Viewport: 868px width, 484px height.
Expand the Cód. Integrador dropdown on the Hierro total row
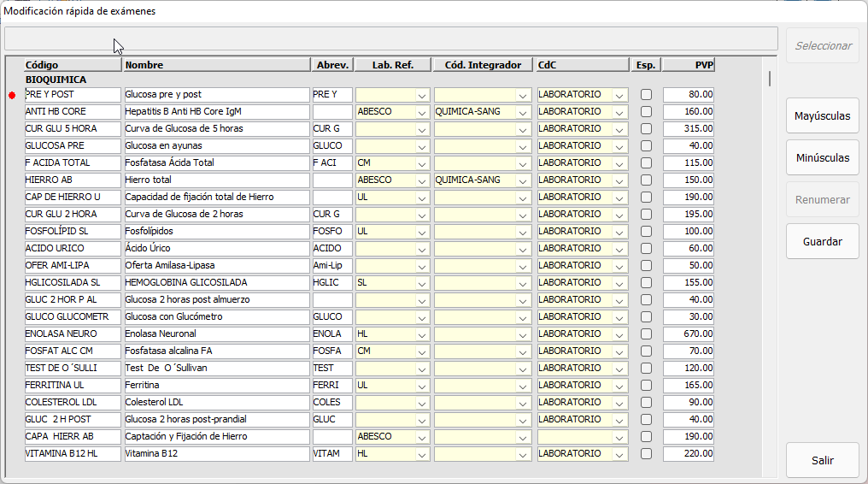[x=523, y=180]
